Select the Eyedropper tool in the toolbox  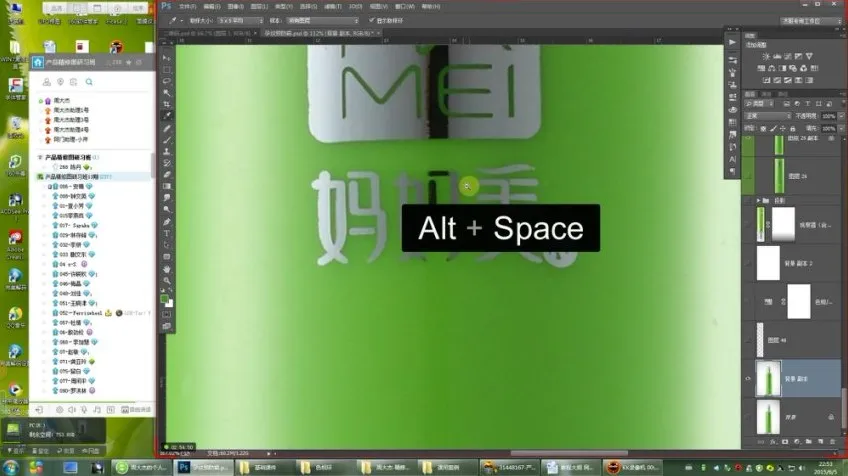tap(167, 116)
